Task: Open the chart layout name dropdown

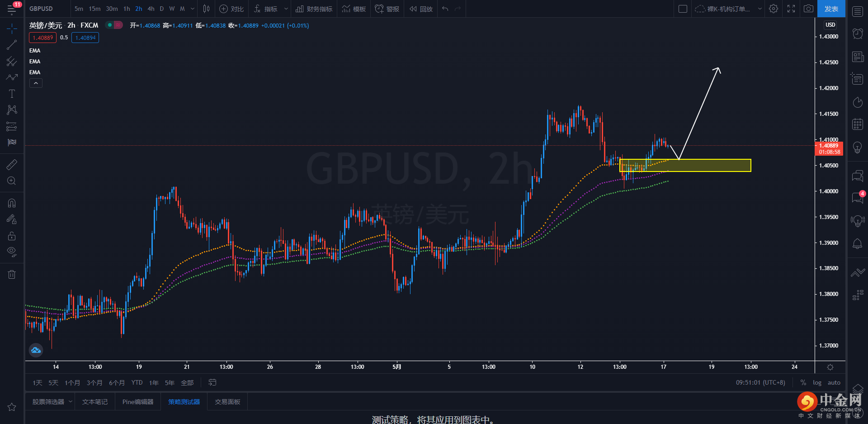Action: click(728, 9)
